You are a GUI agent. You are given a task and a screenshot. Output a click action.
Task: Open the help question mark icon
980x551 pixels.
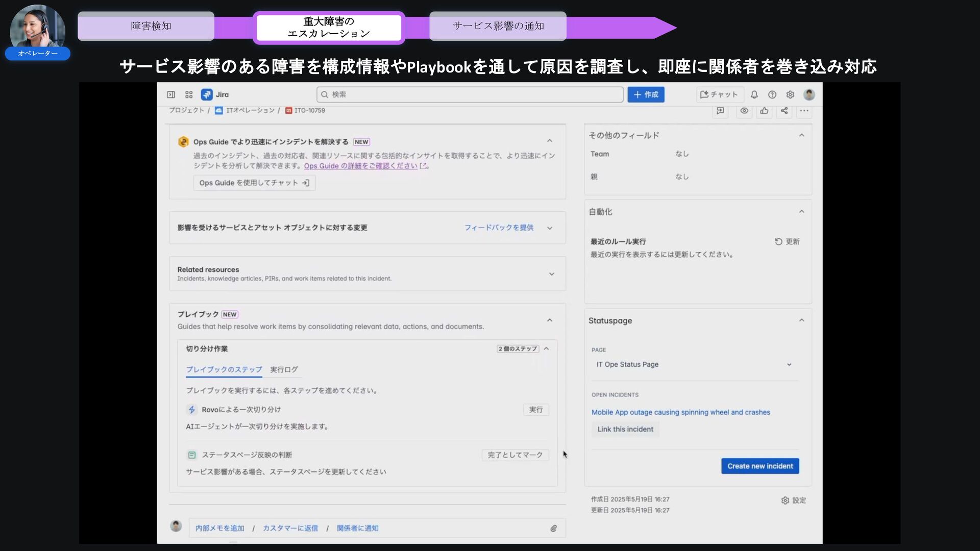tap(772, 95)
